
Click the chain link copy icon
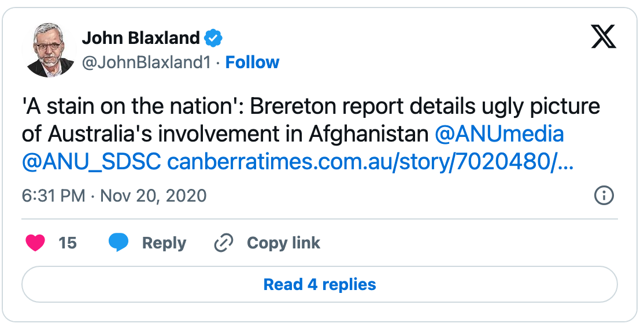click(x=223, y=243)
